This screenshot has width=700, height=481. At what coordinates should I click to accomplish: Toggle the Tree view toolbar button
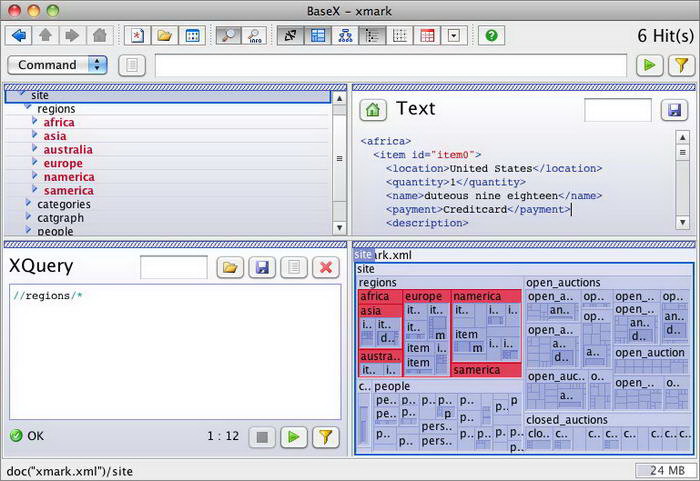(x=346, y=35)
